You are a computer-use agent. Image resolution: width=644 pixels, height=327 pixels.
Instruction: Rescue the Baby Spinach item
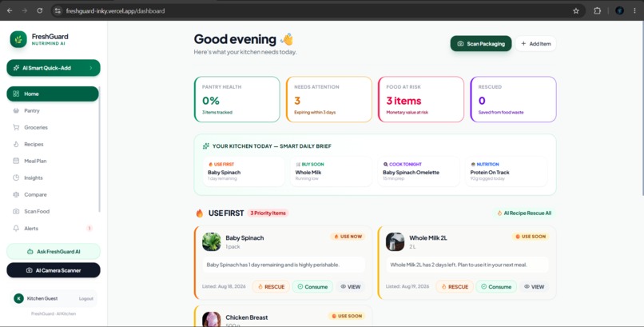click(271, 287)
